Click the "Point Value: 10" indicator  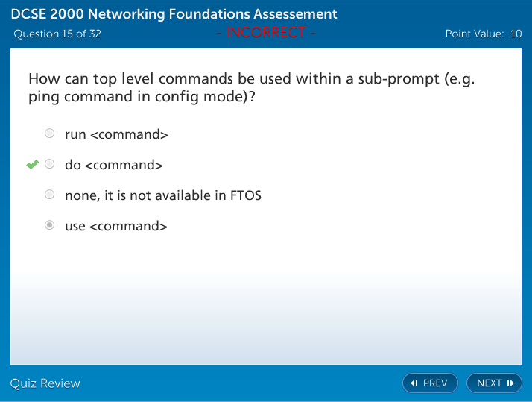coord(483,34)
